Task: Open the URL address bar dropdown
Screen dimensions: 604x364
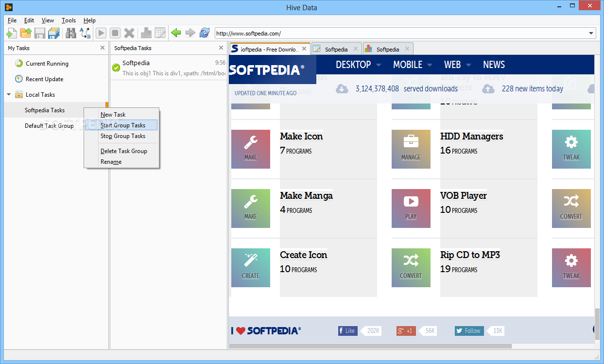Action: coord(591,34)
